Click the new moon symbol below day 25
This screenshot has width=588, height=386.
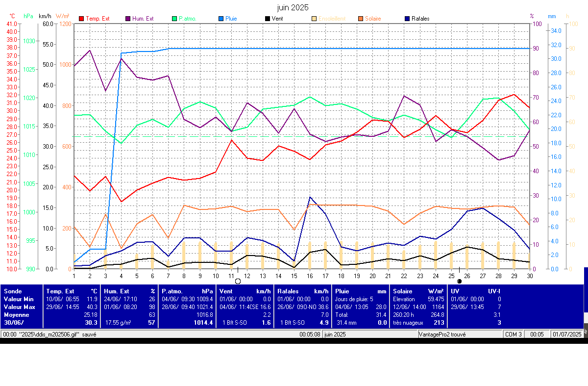[459, 281]
